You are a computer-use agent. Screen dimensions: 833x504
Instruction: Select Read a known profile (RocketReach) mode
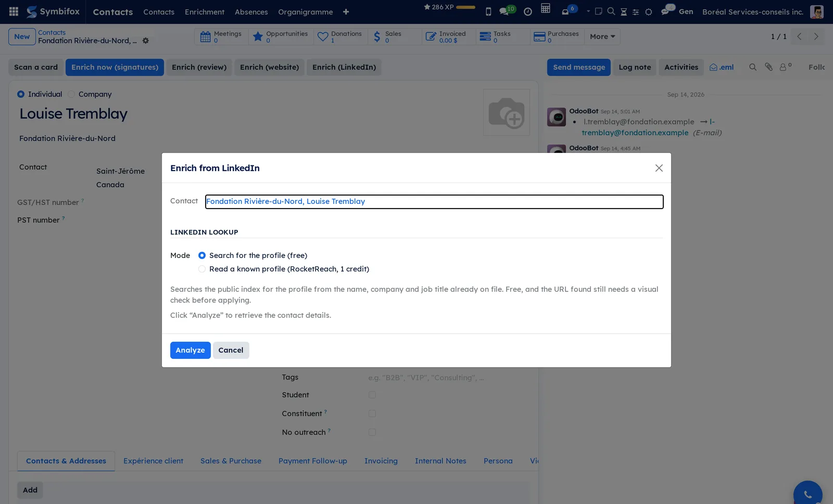point(202,269)
